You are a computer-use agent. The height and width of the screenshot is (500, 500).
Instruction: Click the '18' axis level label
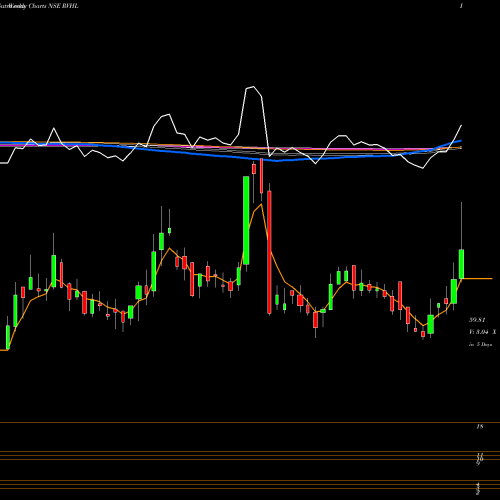tap(480, 426)
